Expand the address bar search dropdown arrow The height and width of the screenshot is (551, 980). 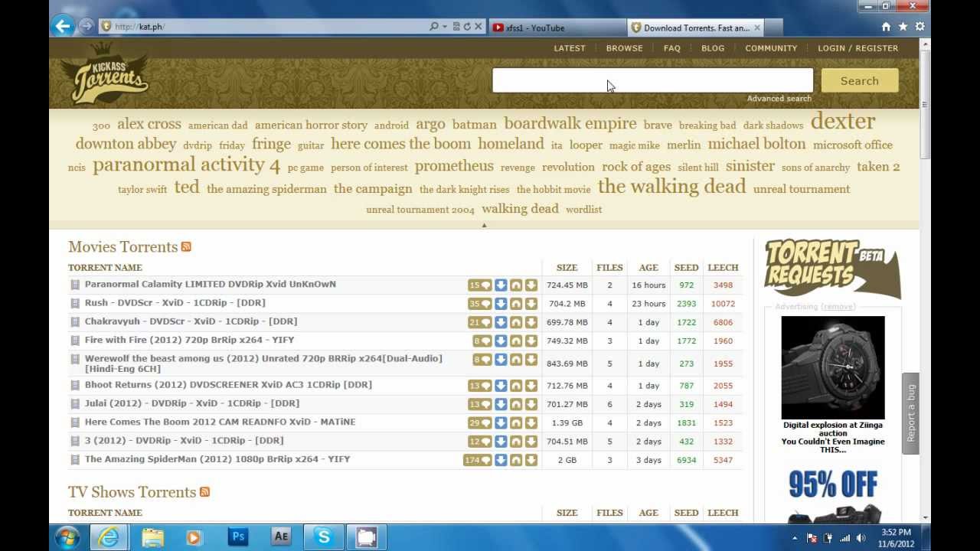[445, 27]
